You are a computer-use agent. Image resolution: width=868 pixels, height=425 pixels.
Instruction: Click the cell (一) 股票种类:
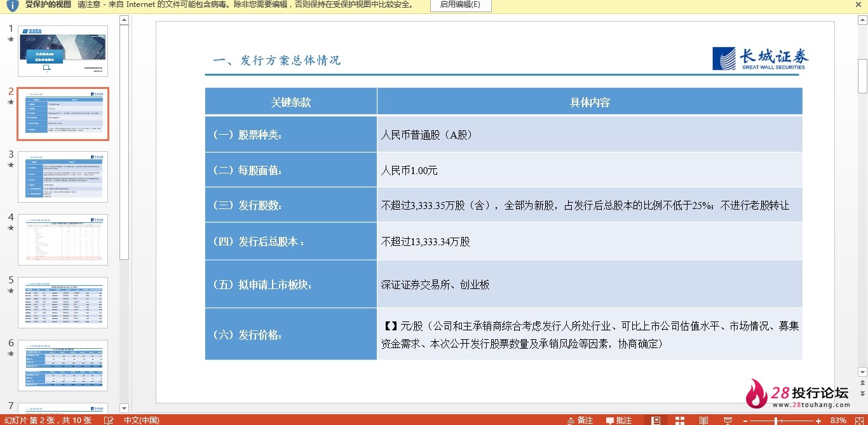pyautogui.click(x=291, y=135)
